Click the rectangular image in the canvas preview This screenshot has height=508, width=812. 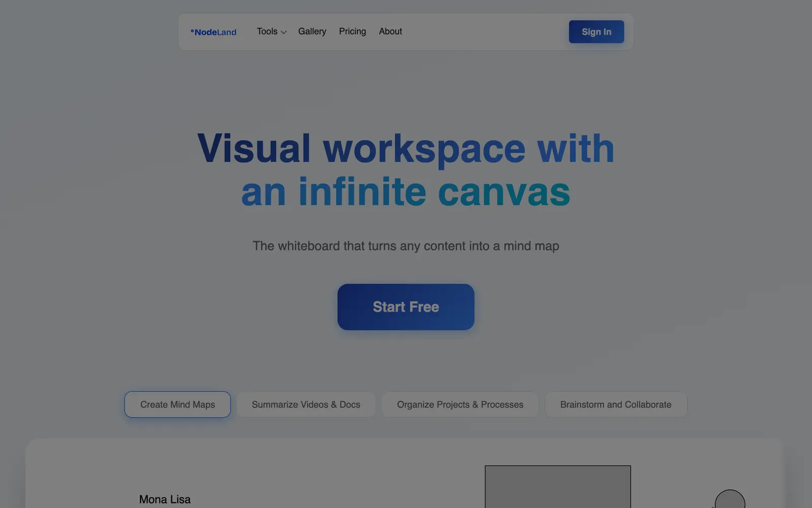point(558,487)
